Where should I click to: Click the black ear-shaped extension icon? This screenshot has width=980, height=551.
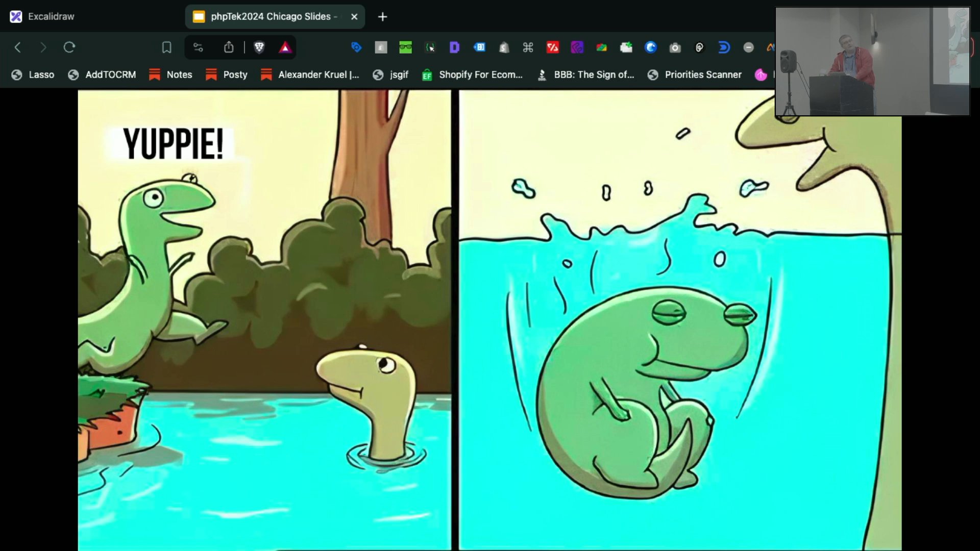pos(700,47)
